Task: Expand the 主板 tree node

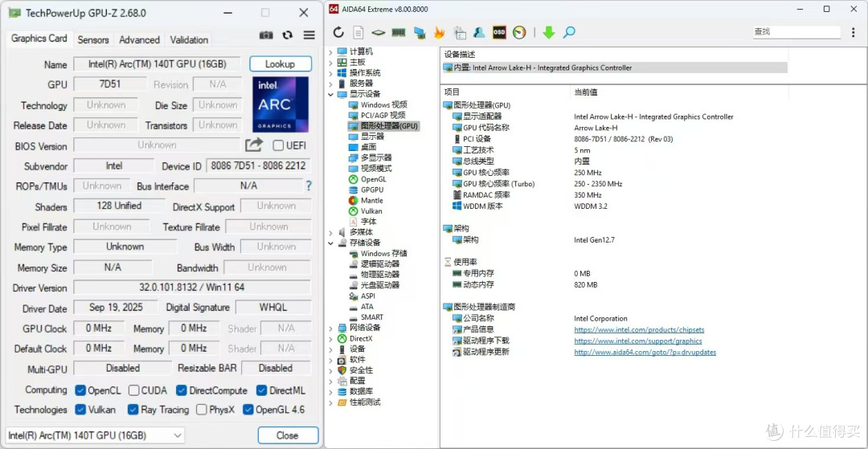Action: pos(331,63)
